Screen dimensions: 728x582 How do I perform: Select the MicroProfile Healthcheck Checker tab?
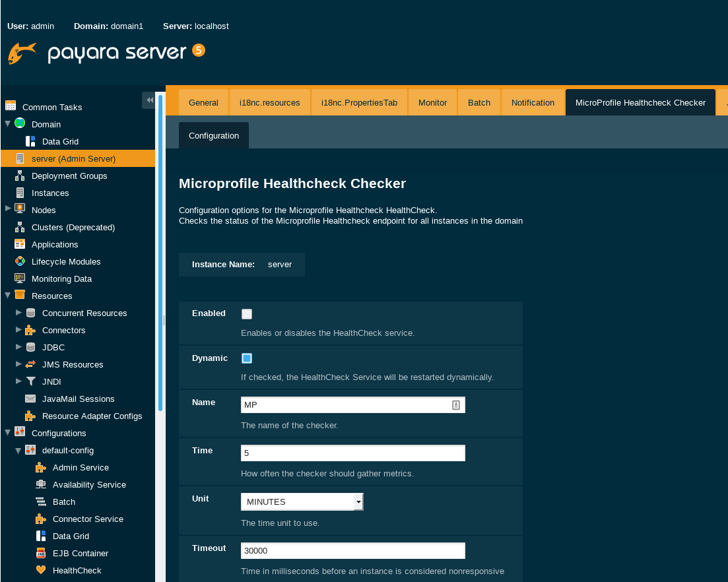tap(641, 102)
